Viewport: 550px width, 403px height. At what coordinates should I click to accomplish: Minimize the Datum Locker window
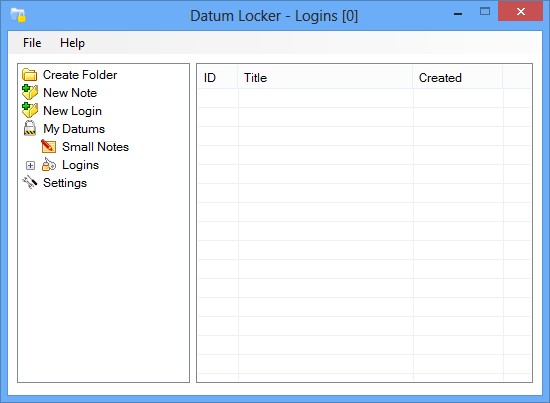tap(458, 14)
